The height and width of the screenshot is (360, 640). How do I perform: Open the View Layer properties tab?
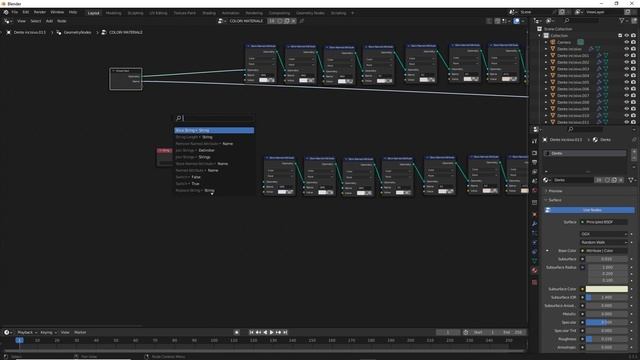tap(534, 172)
